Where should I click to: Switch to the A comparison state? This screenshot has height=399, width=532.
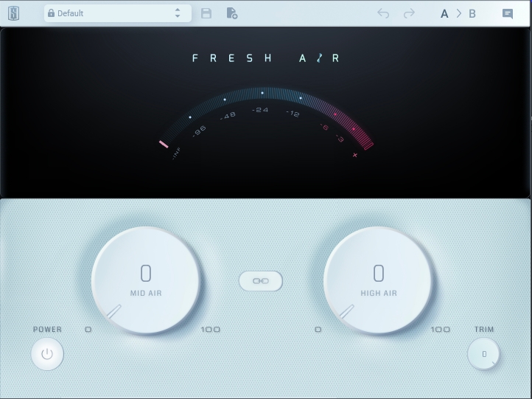[444, 13]
